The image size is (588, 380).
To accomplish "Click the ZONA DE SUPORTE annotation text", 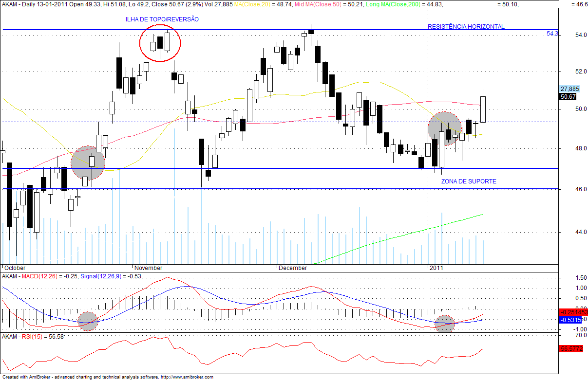I will (469, 181).
